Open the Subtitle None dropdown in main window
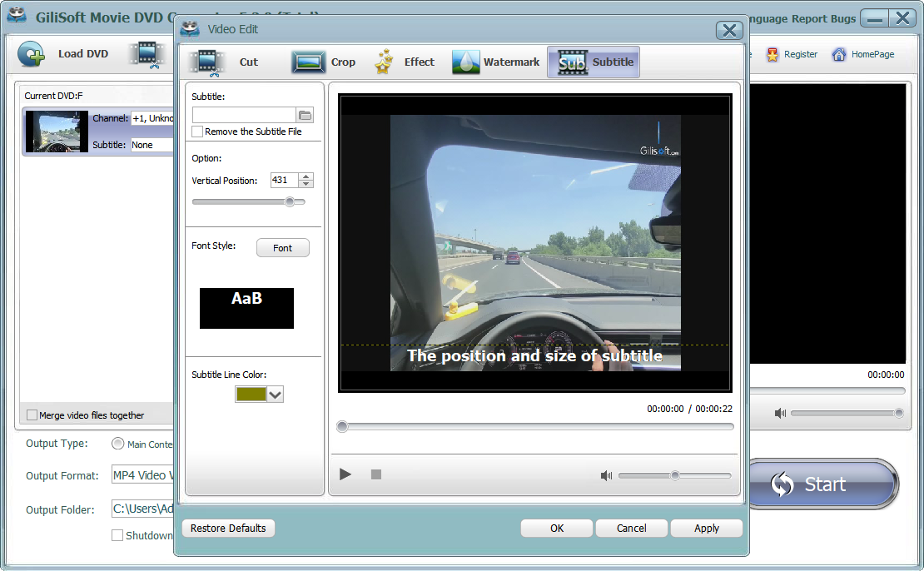Viewport: 924px width, 571px height. (x=152, y=144)
